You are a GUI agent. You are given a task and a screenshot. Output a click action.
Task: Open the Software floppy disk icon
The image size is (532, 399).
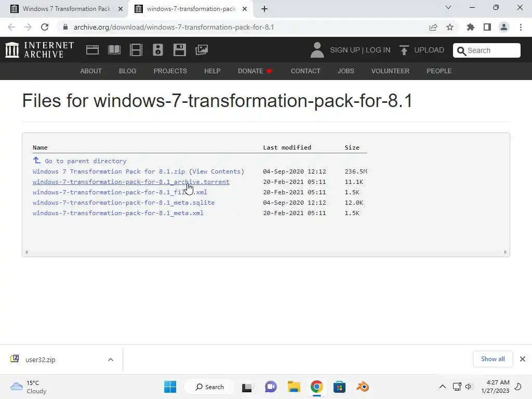click(x=179, y=50)
